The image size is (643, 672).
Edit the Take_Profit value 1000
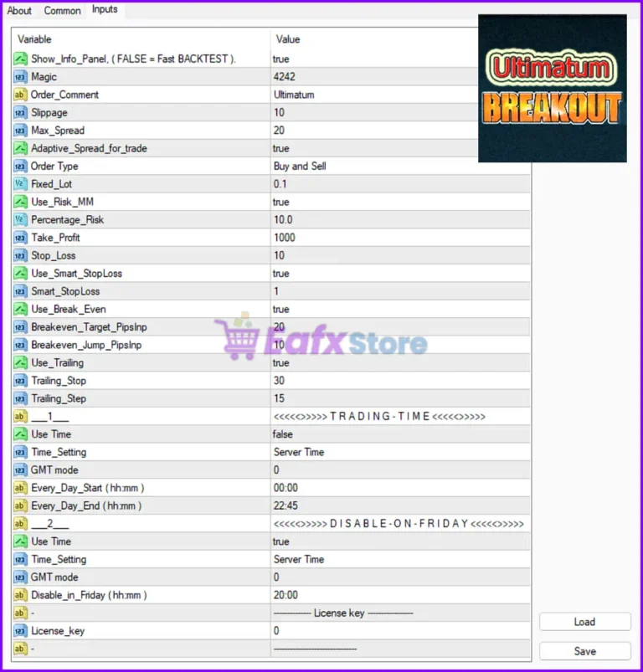pyautogui.click(x=284, y=238)
